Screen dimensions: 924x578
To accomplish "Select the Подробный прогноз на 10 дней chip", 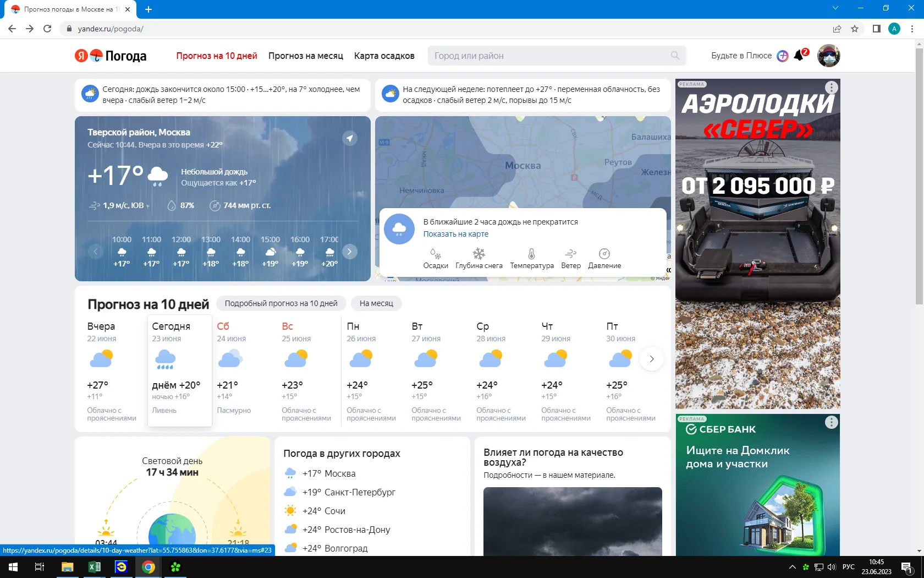I will point(281,303).
